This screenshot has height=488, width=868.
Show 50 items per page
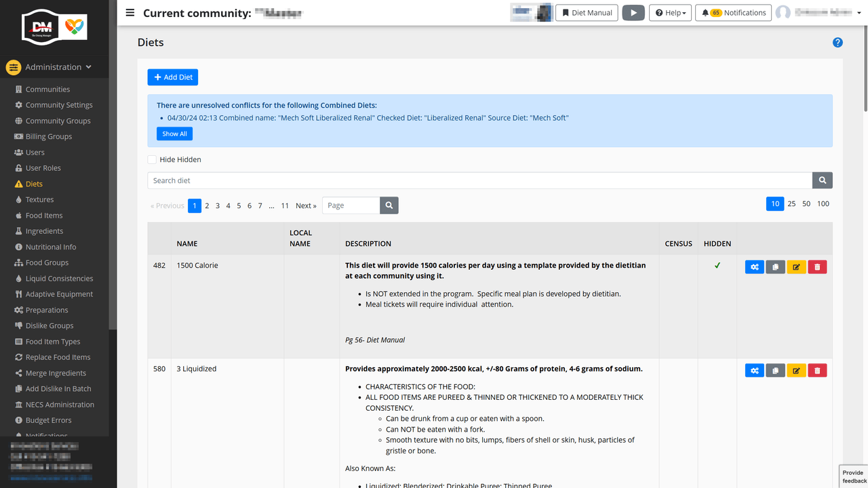coord(806,203)
